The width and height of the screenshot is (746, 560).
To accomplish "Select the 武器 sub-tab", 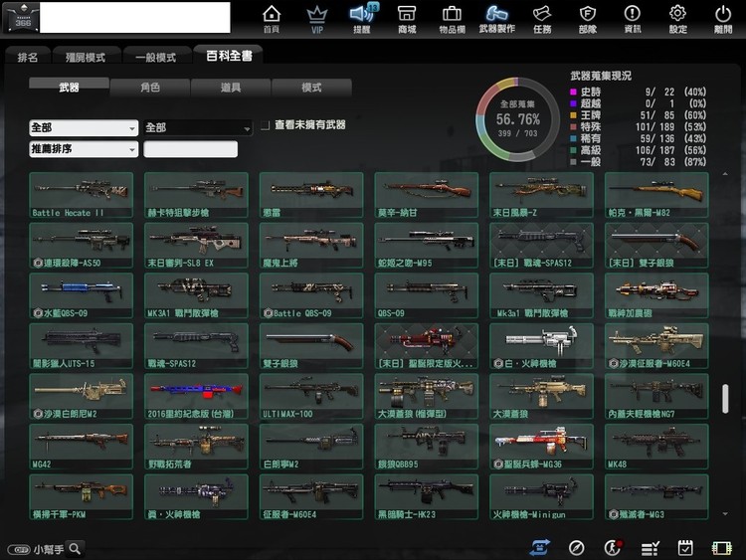I will (x=69, y=88).
